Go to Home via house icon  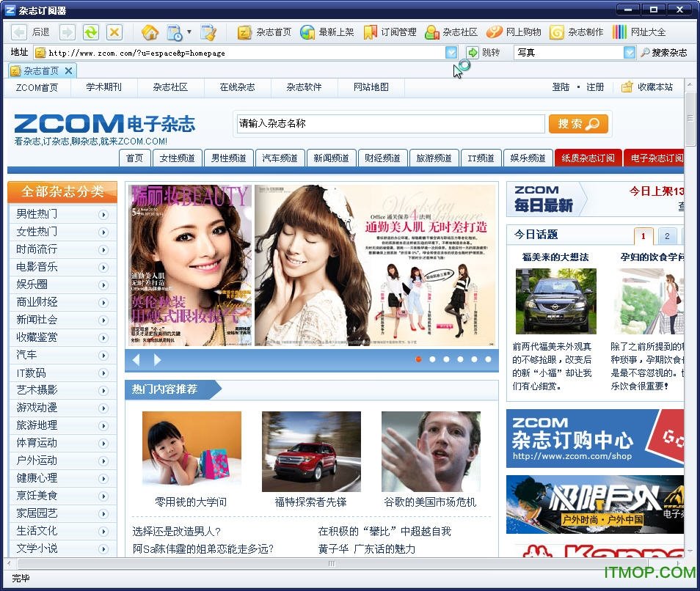pyautogui.click(x=150, y=32)
